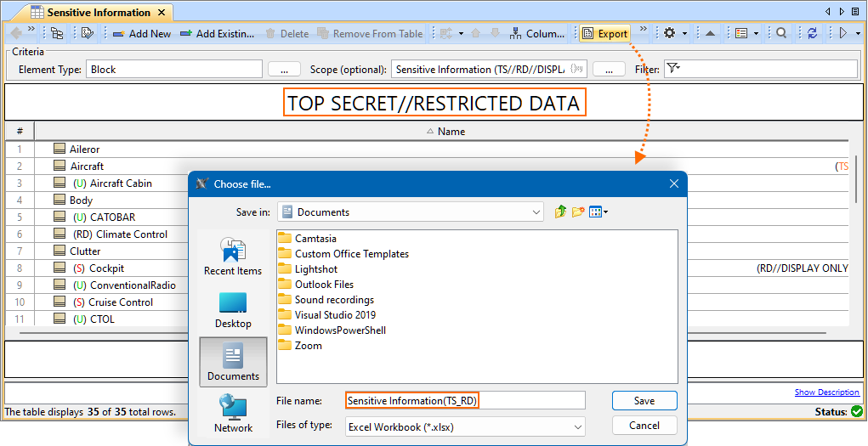Select the Climate Control row
868x446 pixels.
click(x=97, y=234)
